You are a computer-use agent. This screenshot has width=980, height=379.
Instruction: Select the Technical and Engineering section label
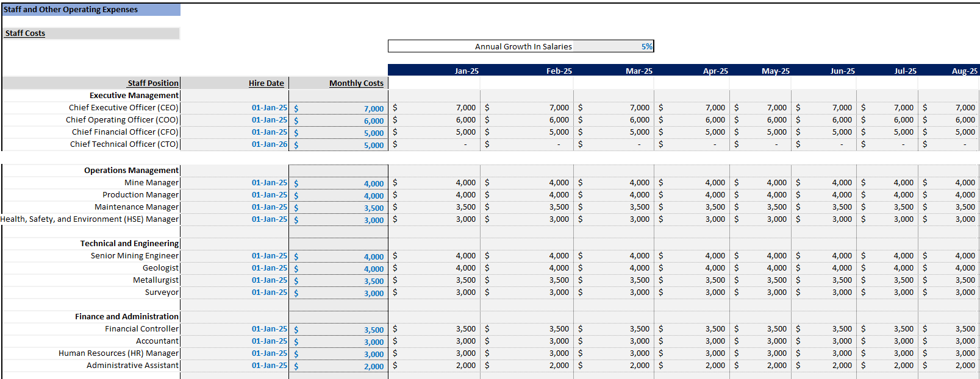click(x=129, y=244)
